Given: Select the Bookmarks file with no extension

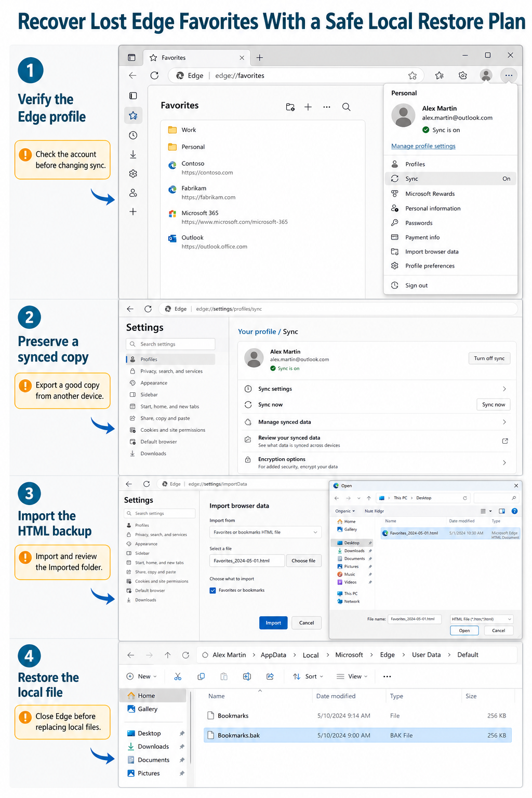Looking at the screenshot, I should pyautogui.click(x=357, y=715).
